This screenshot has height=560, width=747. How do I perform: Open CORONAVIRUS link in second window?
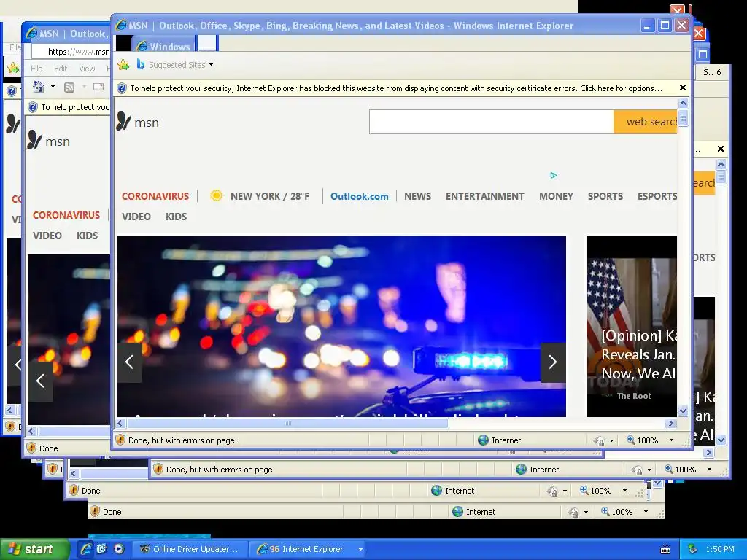pos(66,215)
